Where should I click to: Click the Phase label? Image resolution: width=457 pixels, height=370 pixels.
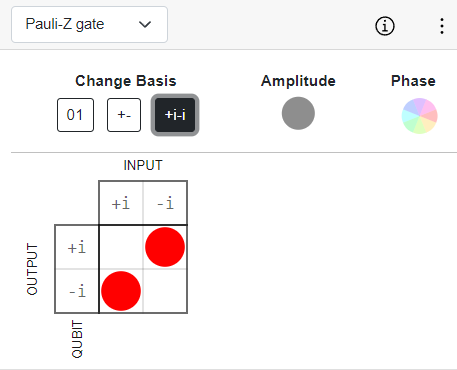coord(413,81)
